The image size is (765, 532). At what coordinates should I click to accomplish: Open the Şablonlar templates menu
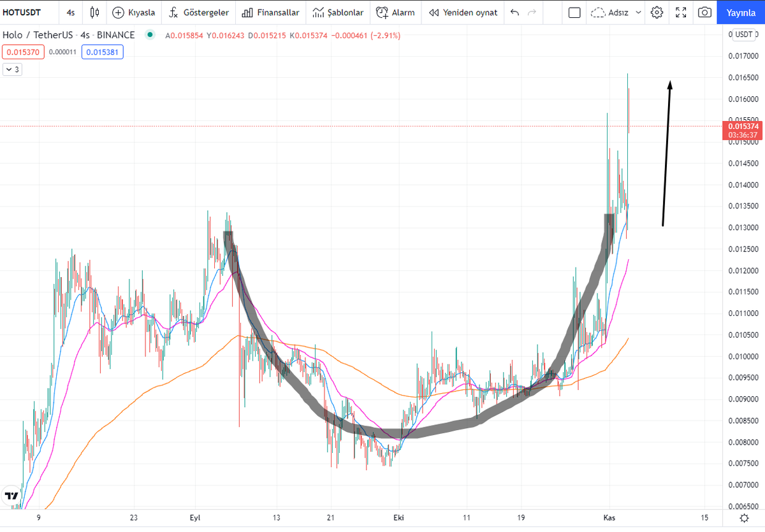tap(339, 12)
